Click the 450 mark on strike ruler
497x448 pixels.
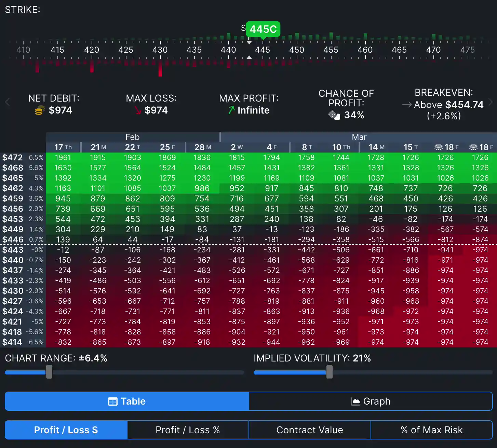[x=296, y=50]
